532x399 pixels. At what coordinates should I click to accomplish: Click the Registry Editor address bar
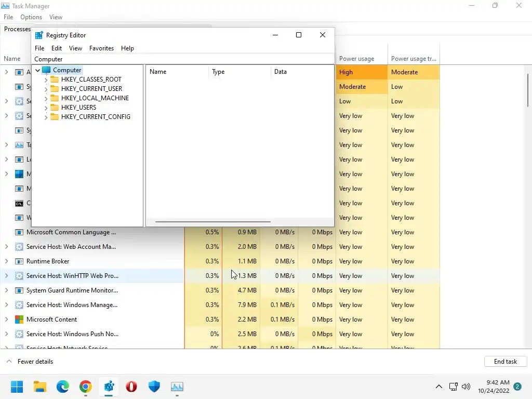[x=183, y=59]
